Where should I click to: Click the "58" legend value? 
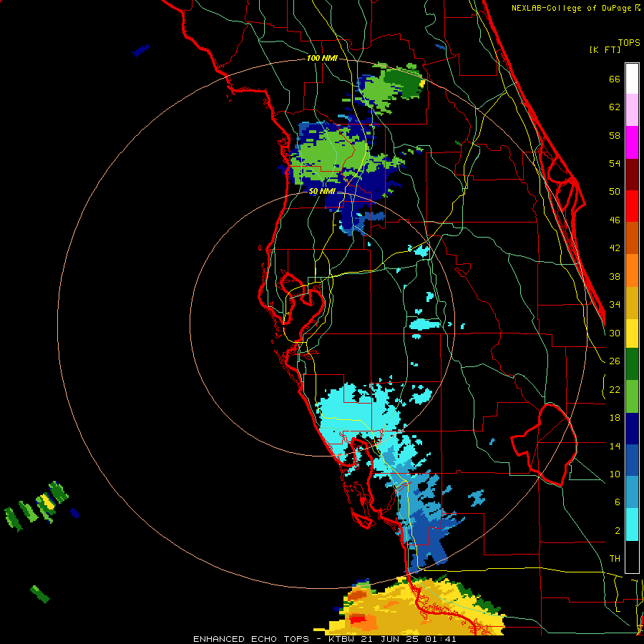615,135
